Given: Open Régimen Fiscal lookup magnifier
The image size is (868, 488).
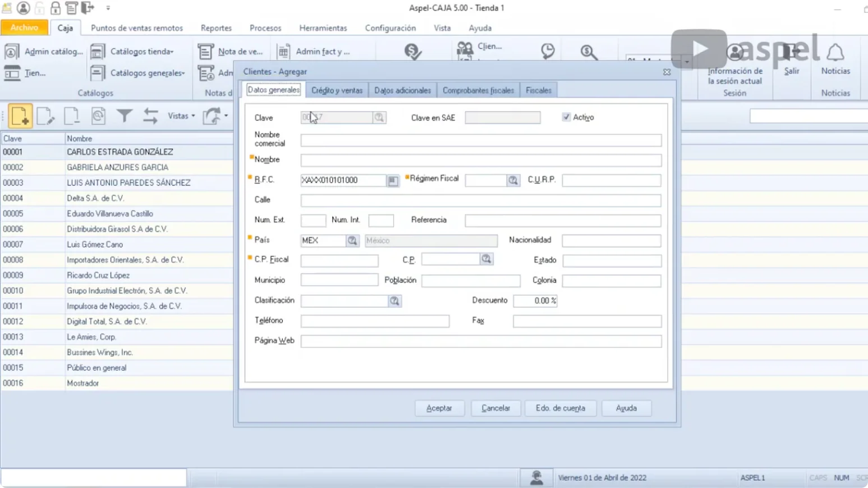Looking at the screenshot, I should (513, 180).
